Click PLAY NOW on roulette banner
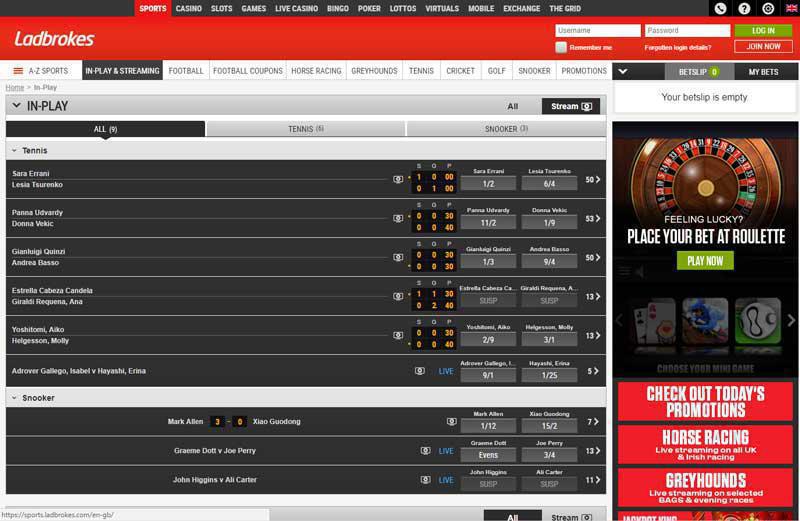Screen dimensions: 800x521 point(705,261)
